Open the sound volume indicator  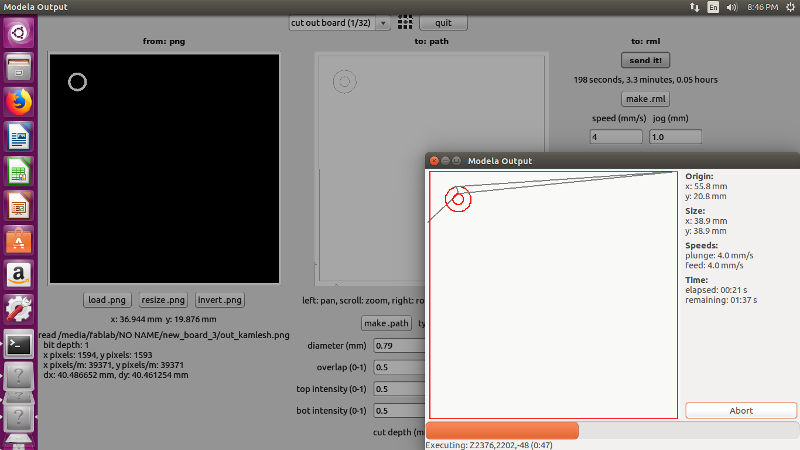pyautogui.click(x=732, y=7)
